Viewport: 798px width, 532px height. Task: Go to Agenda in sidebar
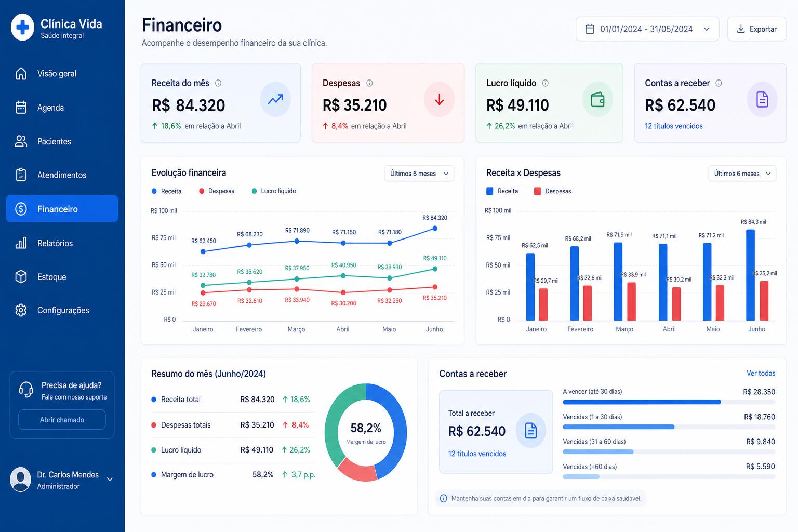[x=62, y=108]
